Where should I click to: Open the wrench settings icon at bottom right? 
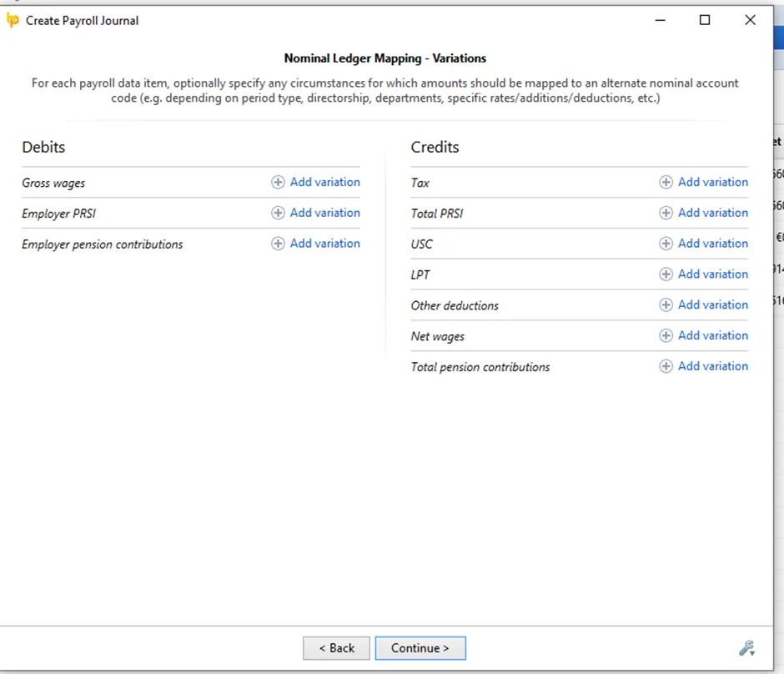pos(747,648)
